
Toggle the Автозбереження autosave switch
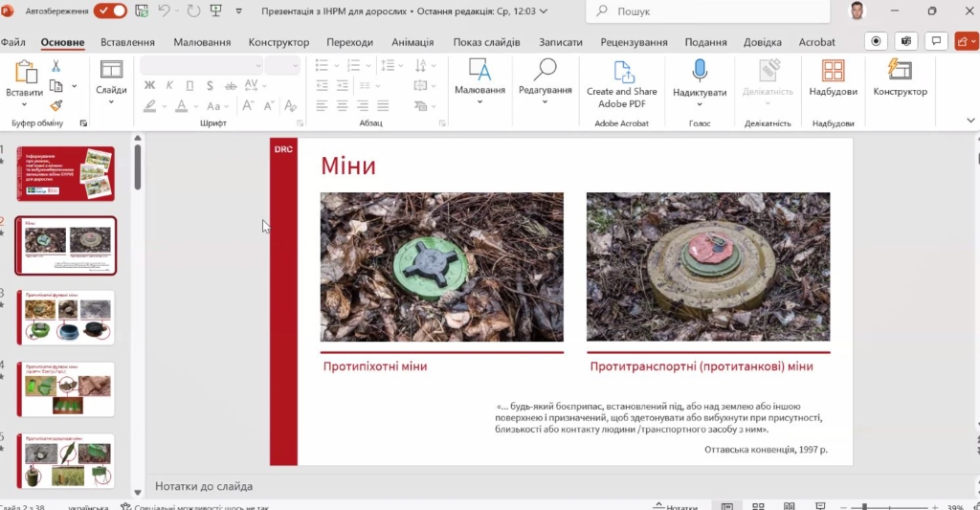coord(110,11)
